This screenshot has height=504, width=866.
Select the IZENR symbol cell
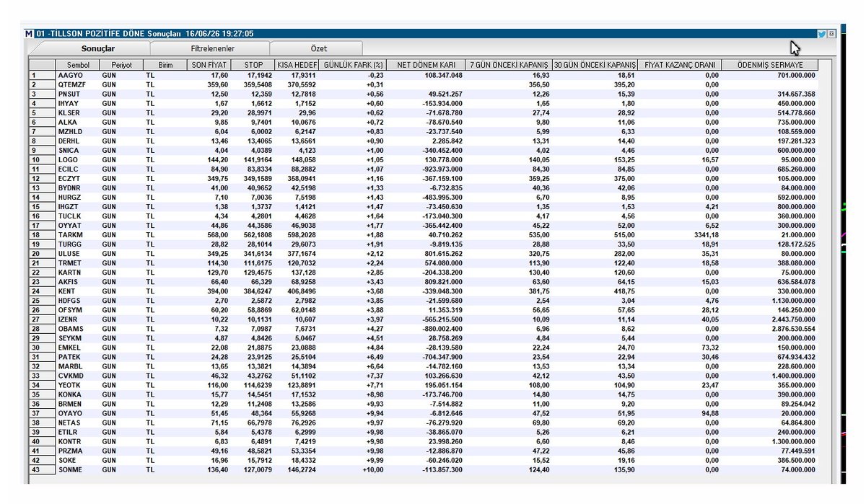(78, 319)
